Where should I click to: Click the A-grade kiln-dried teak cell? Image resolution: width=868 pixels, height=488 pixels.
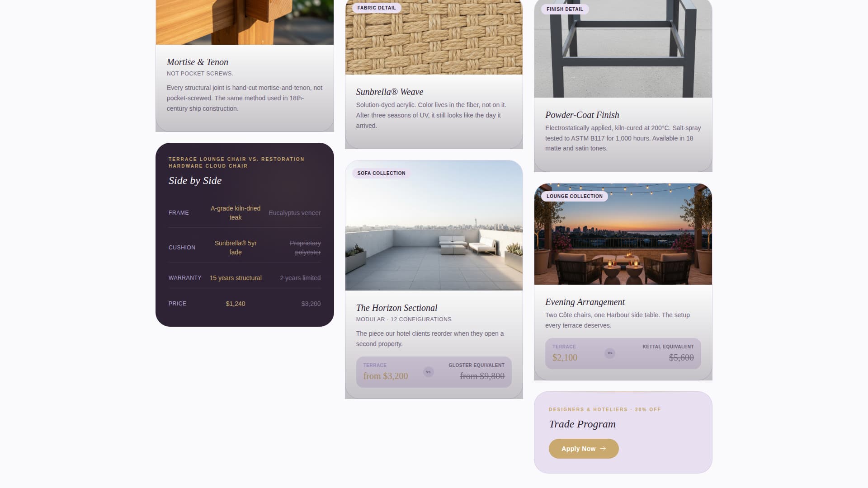[236, 213]
